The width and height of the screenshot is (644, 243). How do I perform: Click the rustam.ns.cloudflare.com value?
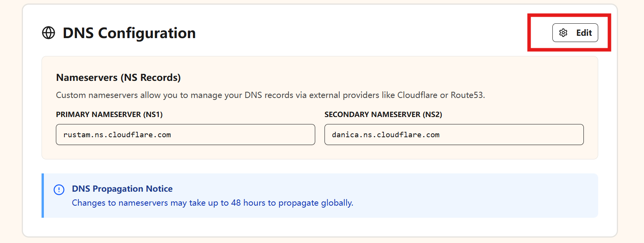pyautogui.click(x=117, y=135)
